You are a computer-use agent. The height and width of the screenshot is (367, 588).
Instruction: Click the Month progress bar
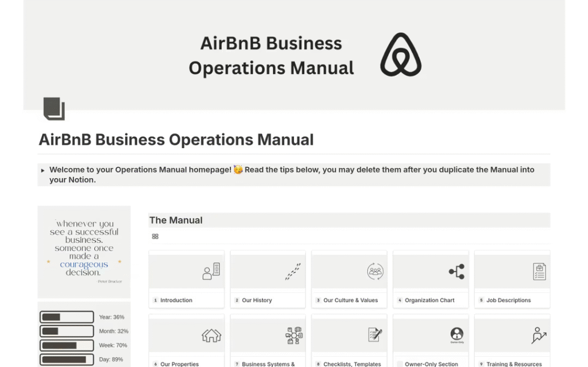[67, 331]
